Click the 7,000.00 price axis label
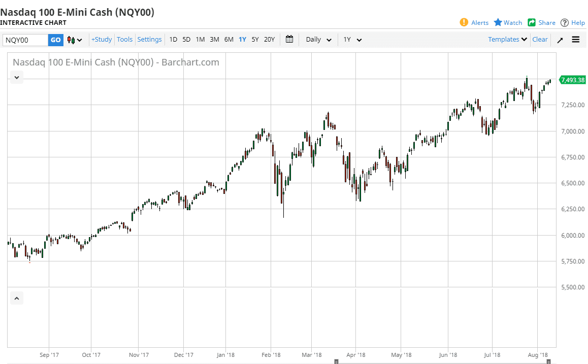The image size is (588, 364). pyautogui.click(x=573, y=131)
